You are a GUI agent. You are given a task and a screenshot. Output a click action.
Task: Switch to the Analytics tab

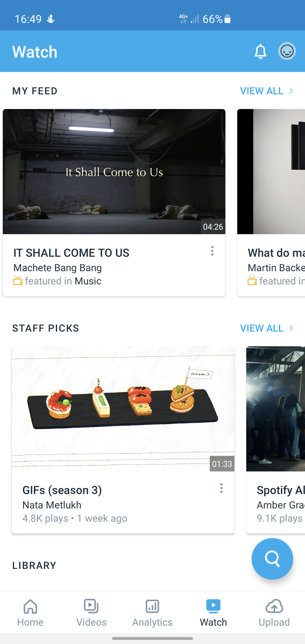(152, 613)
